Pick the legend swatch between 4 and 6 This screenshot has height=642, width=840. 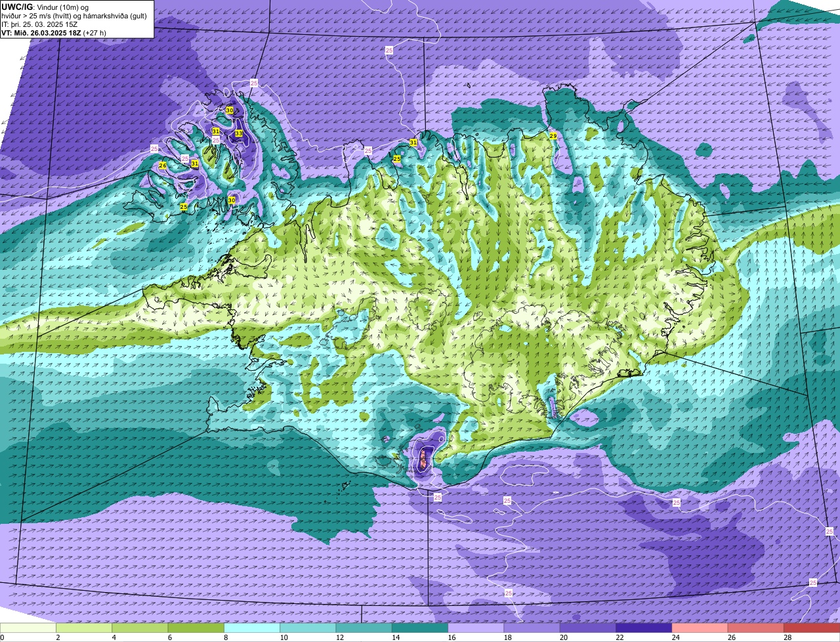pyautogui.click(x=140, y=628)
